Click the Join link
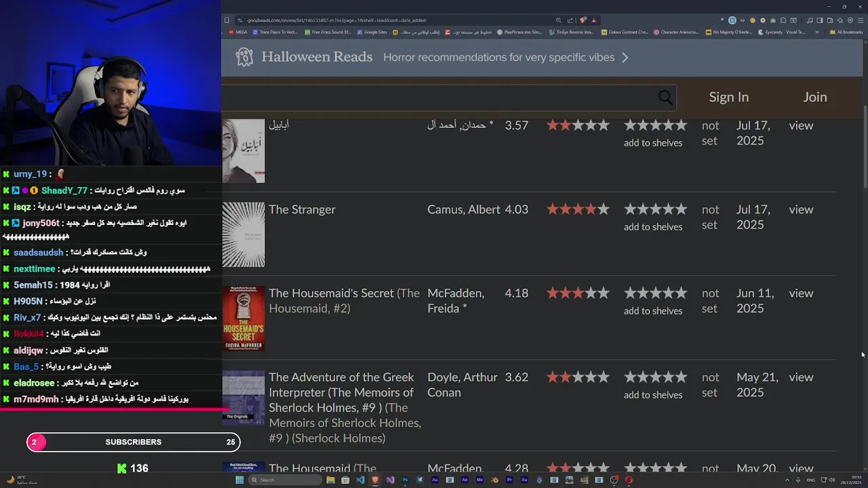The height and width of the screenshot is (488, 868). pyautogui.click(x=815, y=97)
